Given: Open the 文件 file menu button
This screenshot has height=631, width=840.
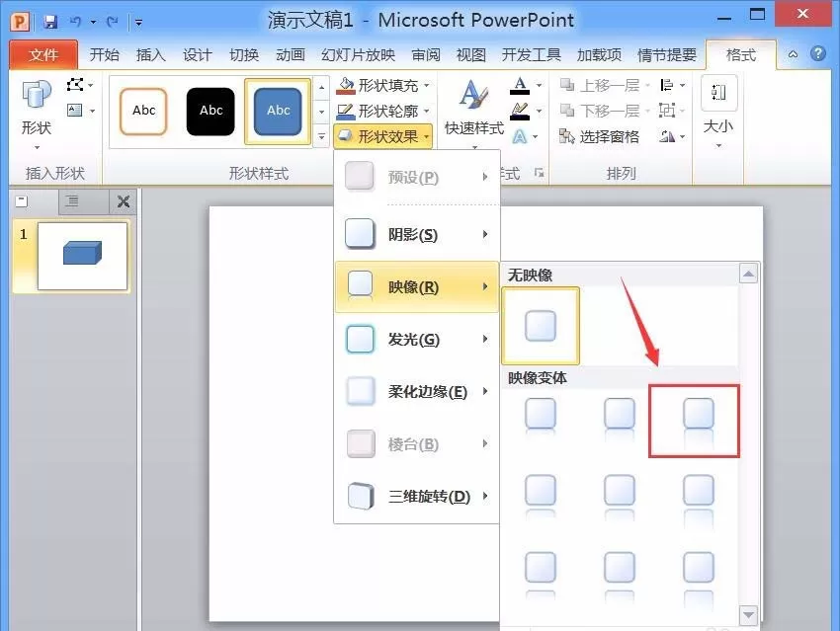Looking at the screenshot, I should pos(43,54).
